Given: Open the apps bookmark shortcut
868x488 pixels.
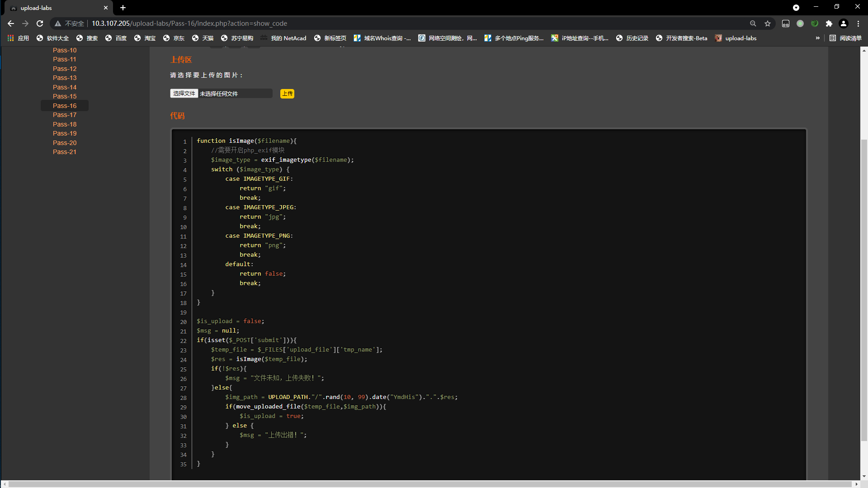Looking at the screenshot, I should click(x=18, y=38).
